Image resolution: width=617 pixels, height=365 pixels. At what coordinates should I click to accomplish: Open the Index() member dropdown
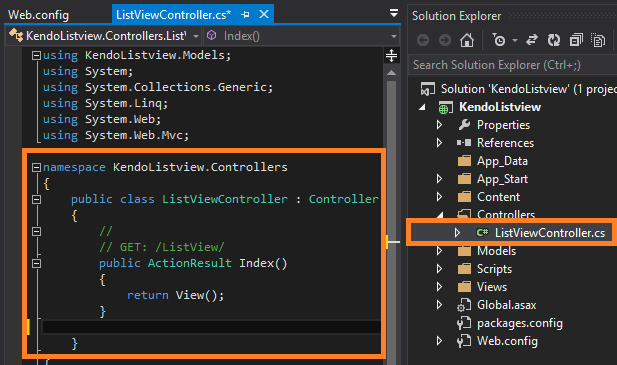click(301, 36)
